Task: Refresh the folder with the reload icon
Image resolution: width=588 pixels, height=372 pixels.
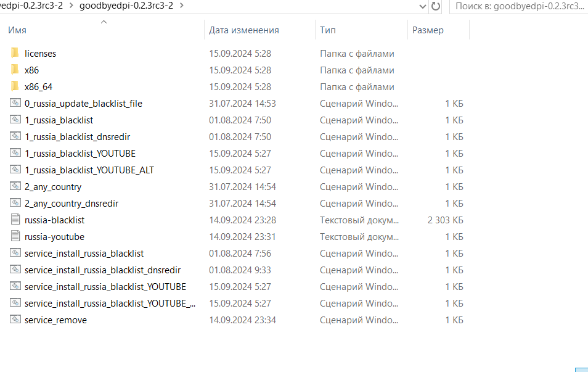Action: click(x=435, y=6)
